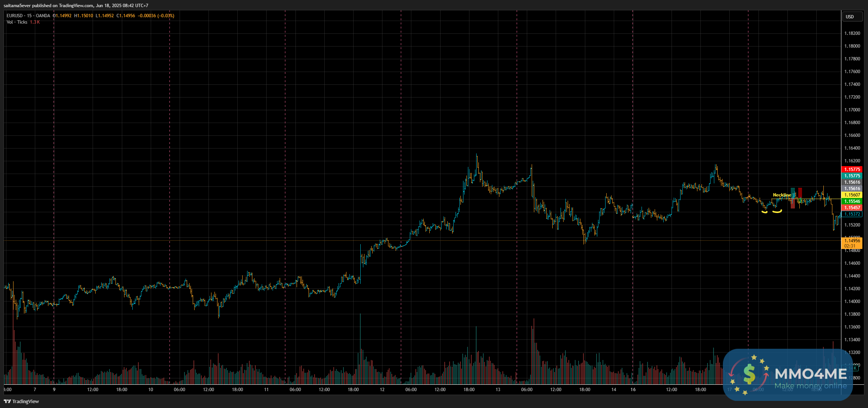Click the left yellow arc bottom marker

[765, 212]
